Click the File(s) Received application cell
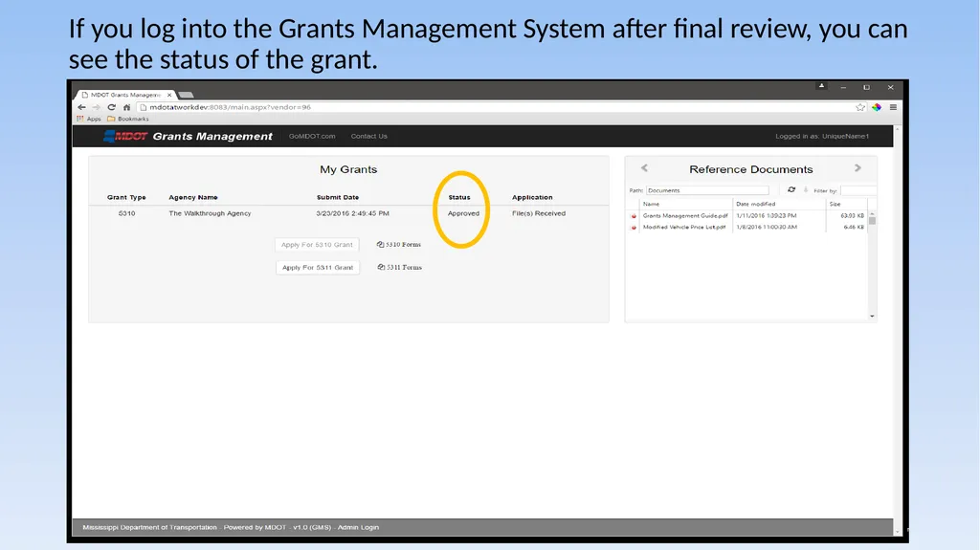Screen dimensions: 980x550 [x=539, y=213]
